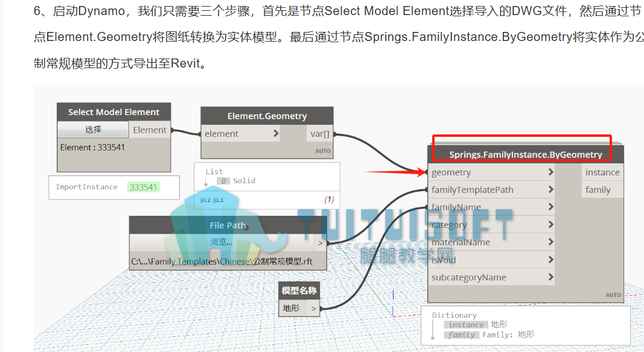644x352 pixels.
Task: Click the 选择 button on Select Model Element
Action: (93, 130)
